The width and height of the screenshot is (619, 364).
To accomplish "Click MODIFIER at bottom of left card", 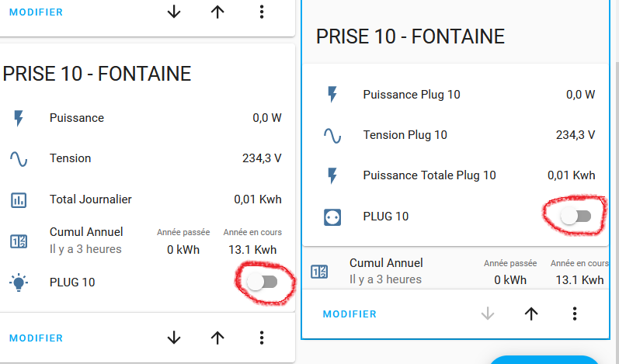I will pos(36,338).
